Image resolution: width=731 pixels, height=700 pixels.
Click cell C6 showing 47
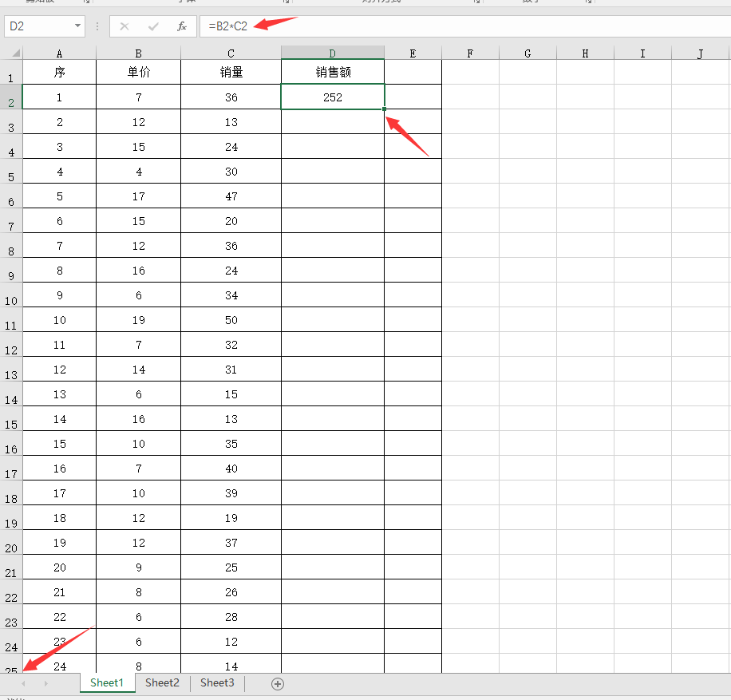point(231,196)
